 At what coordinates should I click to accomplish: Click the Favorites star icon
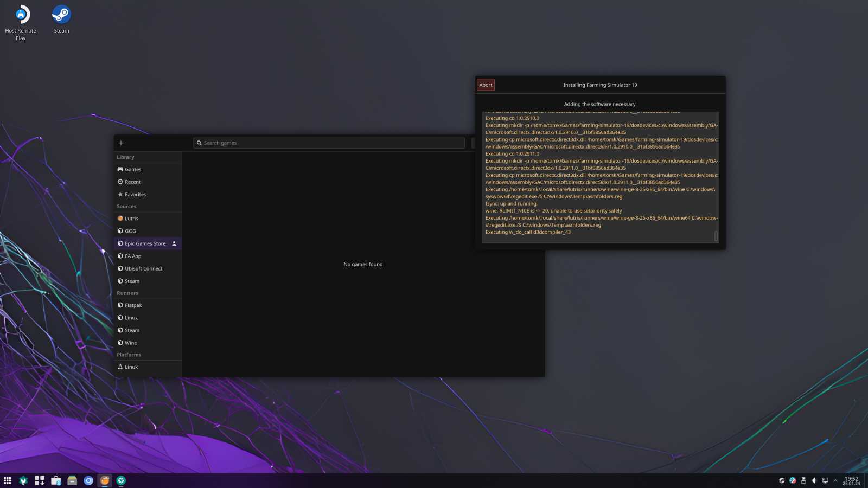(x=120, y=194)
